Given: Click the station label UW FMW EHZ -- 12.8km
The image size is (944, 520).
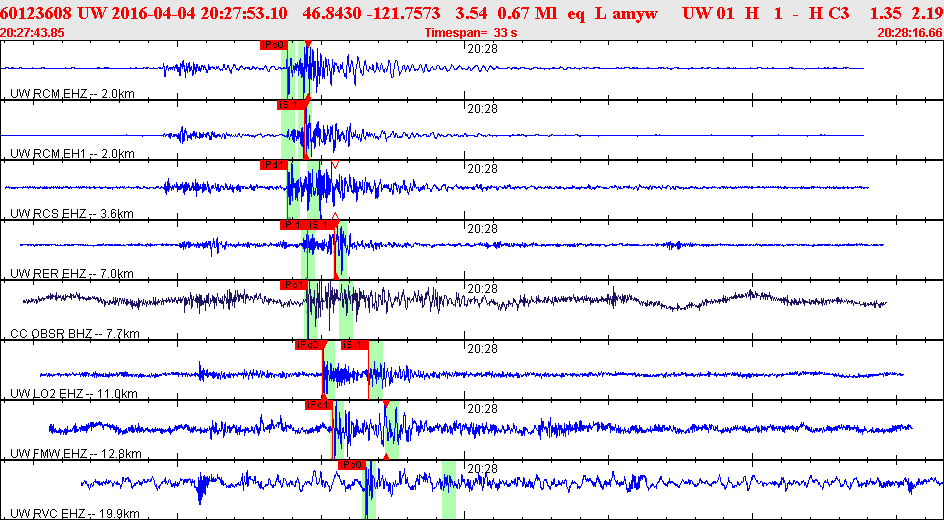Looking at the screenshot, I should pos(75,454).
